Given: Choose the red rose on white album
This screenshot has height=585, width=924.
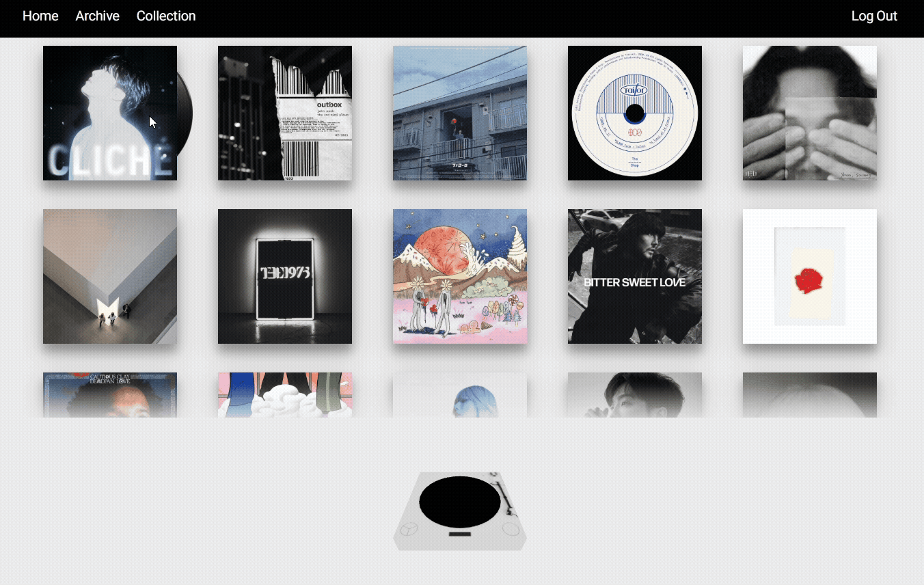Looking at the screenshot, I should click(810, 276).
